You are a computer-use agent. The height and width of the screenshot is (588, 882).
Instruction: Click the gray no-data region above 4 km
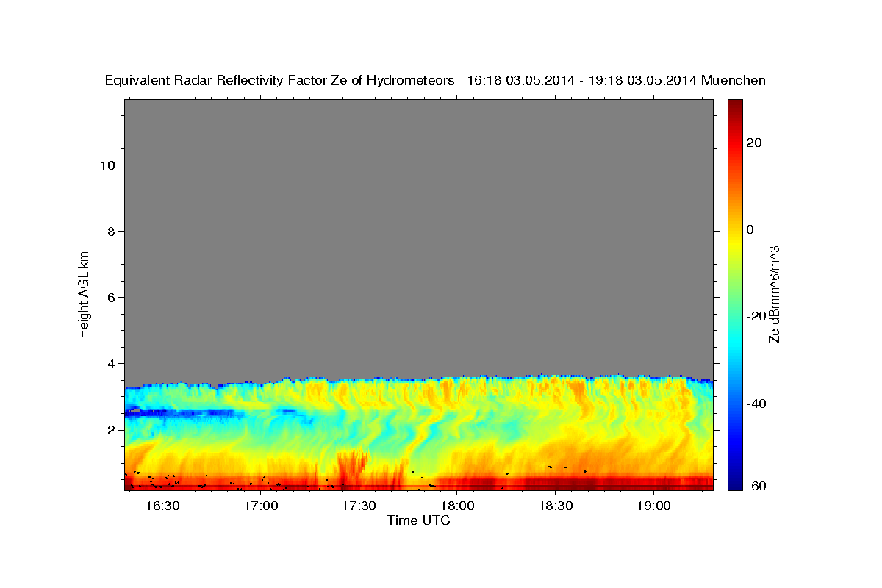[x=418, y=235]
